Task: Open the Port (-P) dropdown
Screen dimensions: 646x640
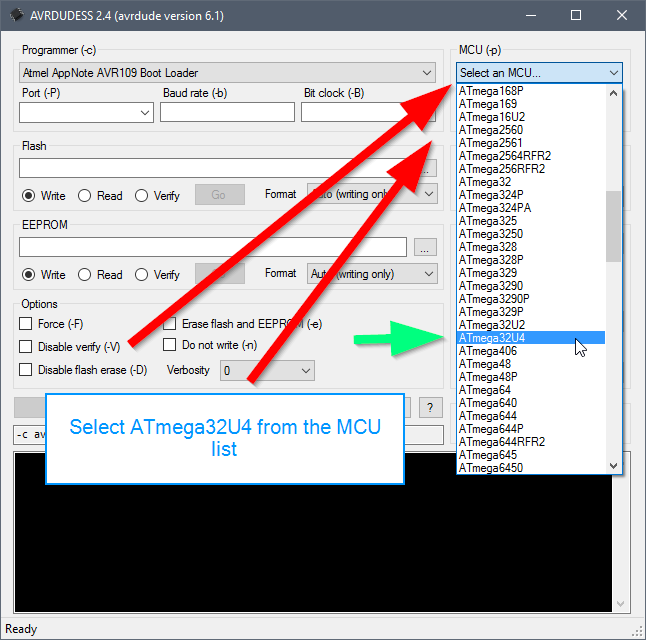Action: [86, 113]
